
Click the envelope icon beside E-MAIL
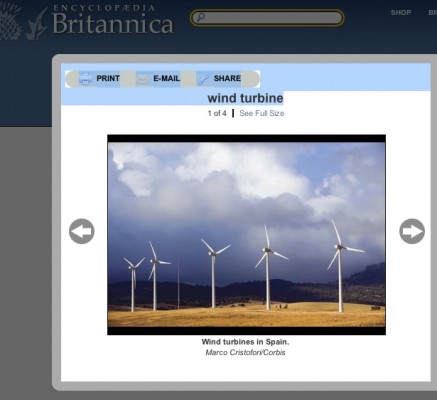[x=143, y=79]
